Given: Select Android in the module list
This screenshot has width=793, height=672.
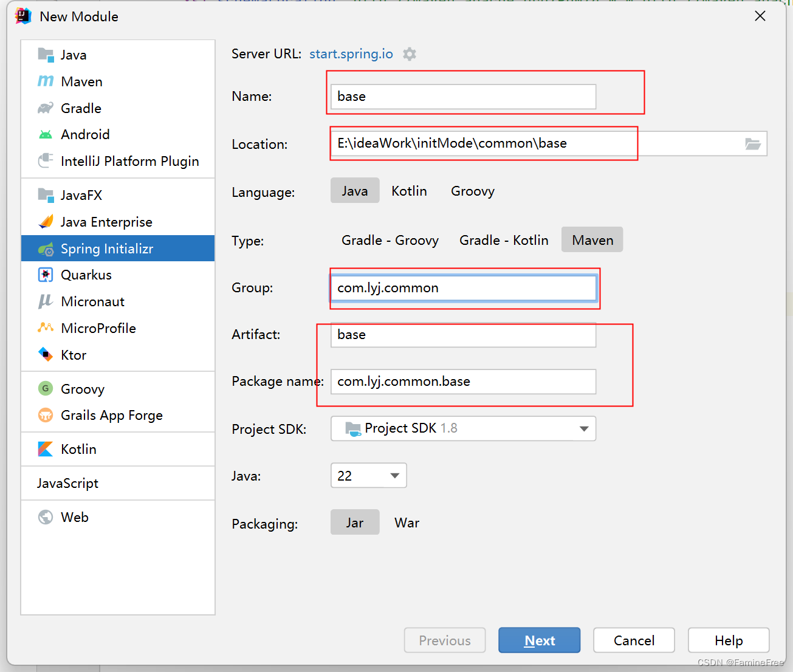Looking at the screenshot, I should point(118,134).
